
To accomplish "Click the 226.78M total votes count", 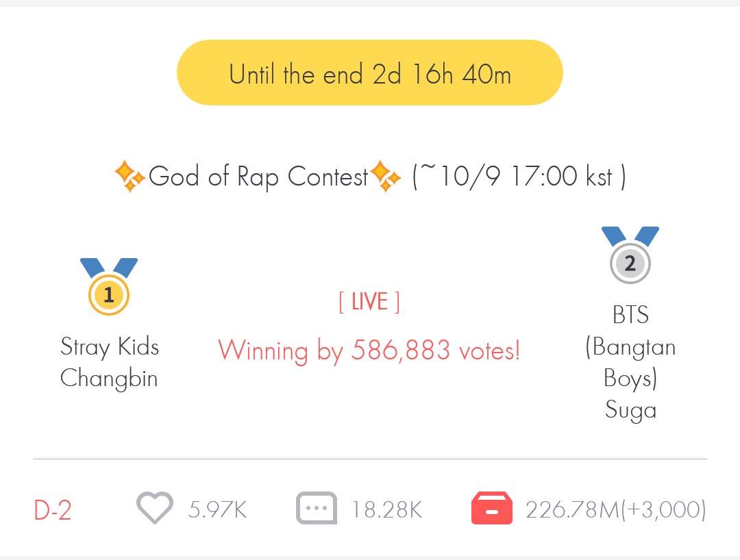I will click(572, 510).
